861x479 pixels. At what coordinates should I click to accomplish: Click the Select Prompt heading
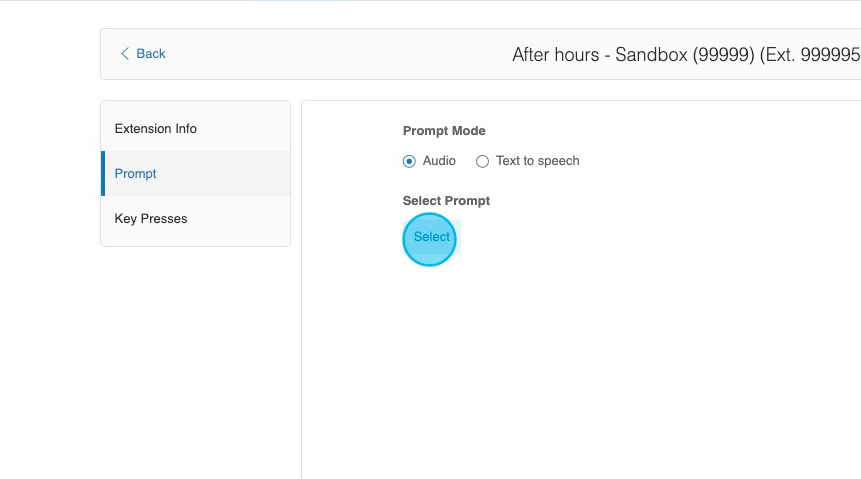[446, 201]
